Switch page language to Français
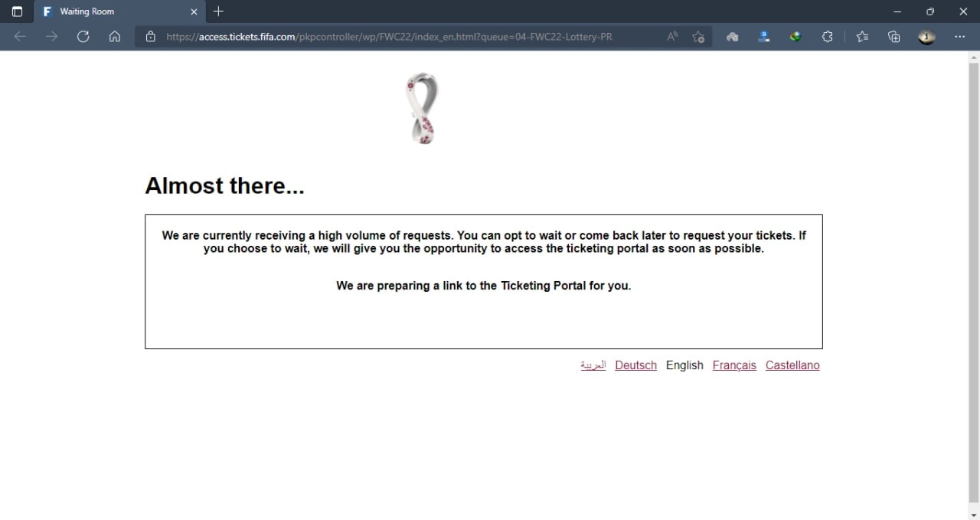The image size is (980, 520). (733, 365)
